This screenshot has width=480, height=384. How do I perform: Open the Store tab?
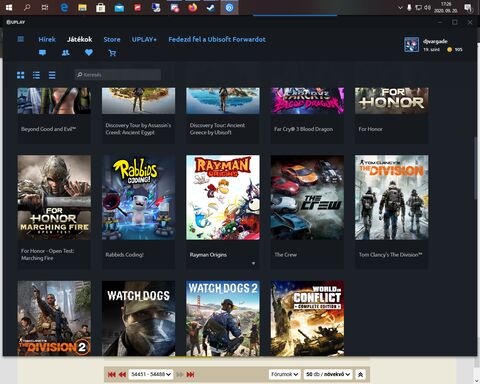tap(112, 39)
